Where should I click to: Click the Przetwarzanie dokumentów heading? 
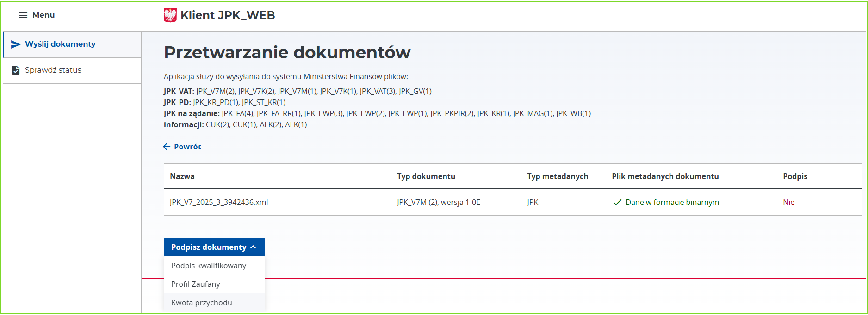(x=287, y=52)
